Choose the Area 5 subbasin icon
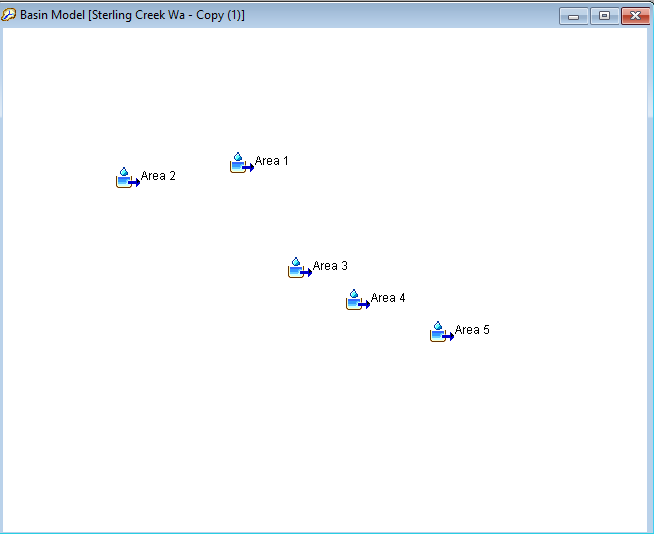Viewport: 654px width, 534px height. (440, 333)
